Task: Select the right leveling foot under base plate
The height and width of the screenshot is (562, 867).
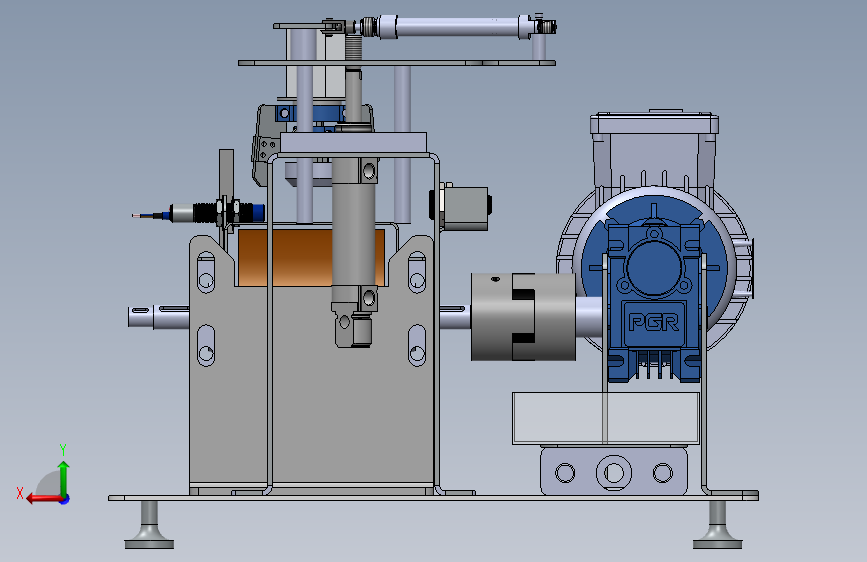Action: tap(717, 525)
